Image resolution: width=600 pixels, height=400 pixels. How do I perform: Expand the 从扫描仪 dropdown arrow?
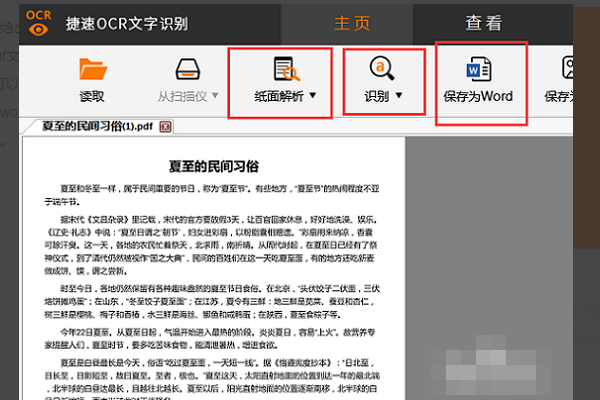[215, 95]
